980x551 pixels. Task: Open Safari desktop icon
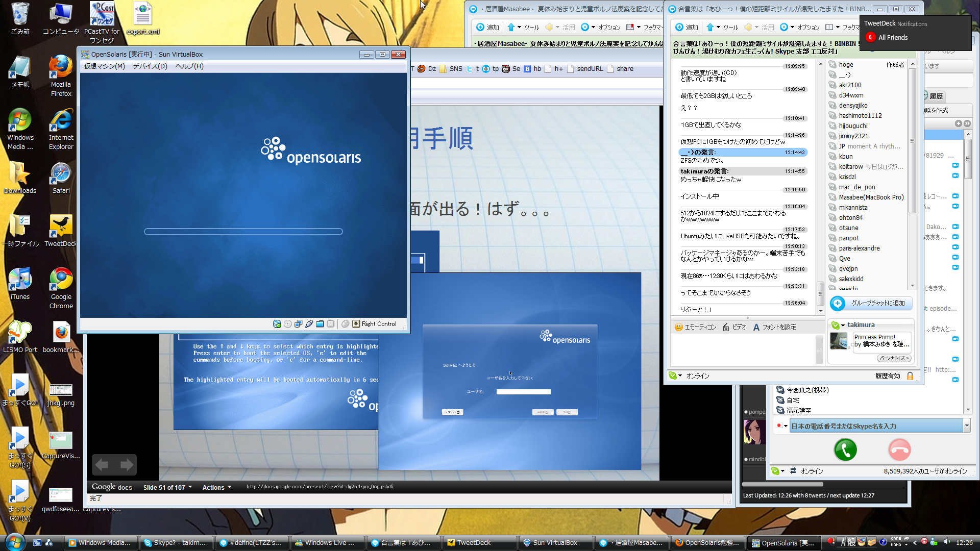[x=61, y=178]
